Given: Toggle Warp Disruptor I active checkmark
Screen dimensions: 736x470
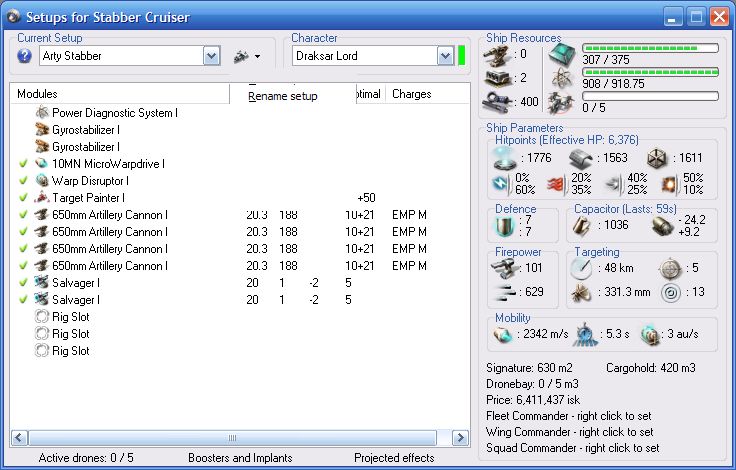Looking at the screenshot, I should point(23,181).
